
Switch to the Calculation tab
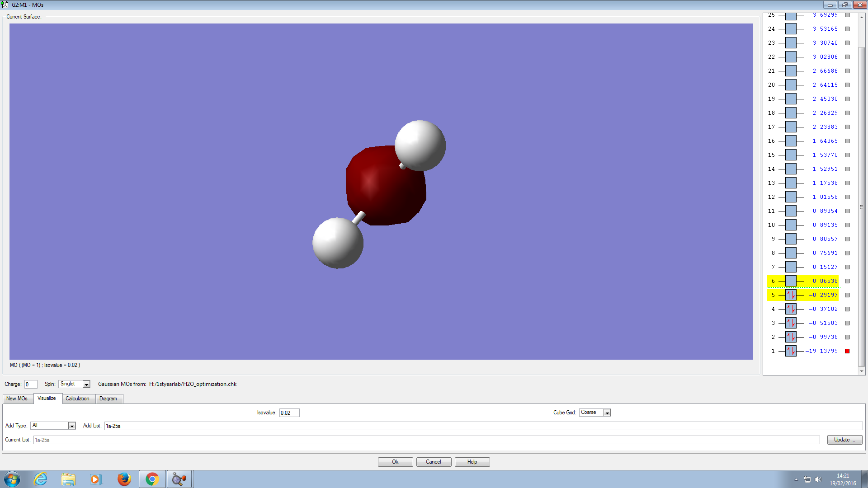[x=77, y=399]
